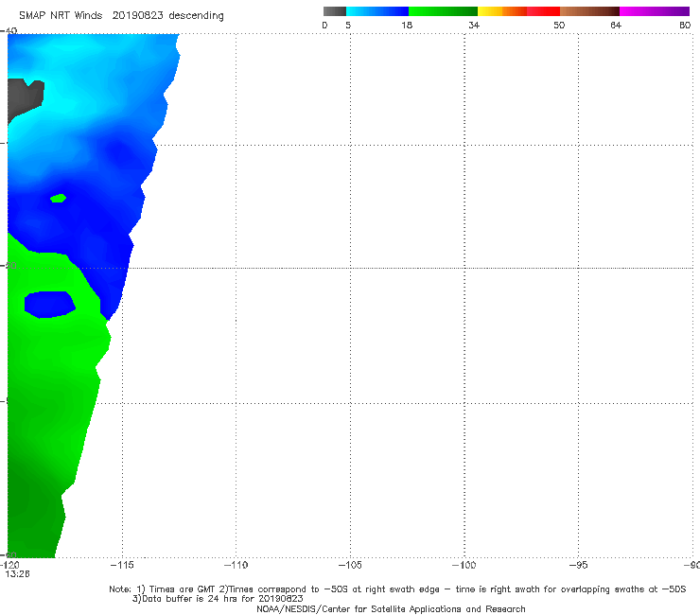This screenshot has height=615, width=700.
Task: Click the colorbar label 50
Action: click(559, 25)
